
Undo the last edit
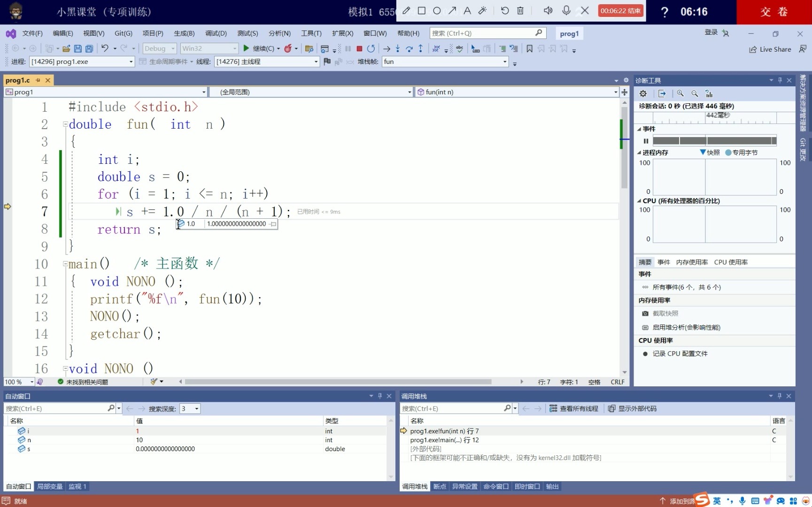[105, 48]
